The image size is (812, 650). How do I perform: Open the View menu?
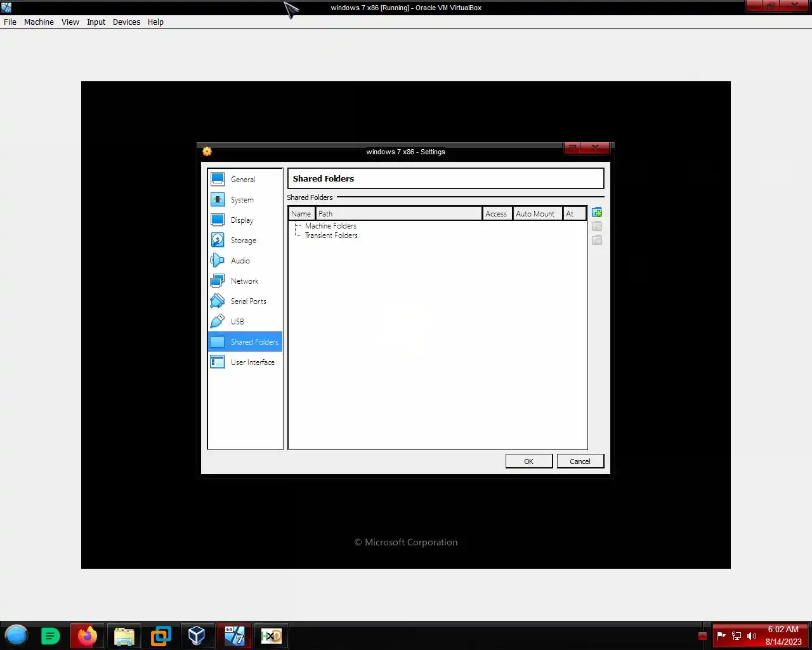coord(70,22)
